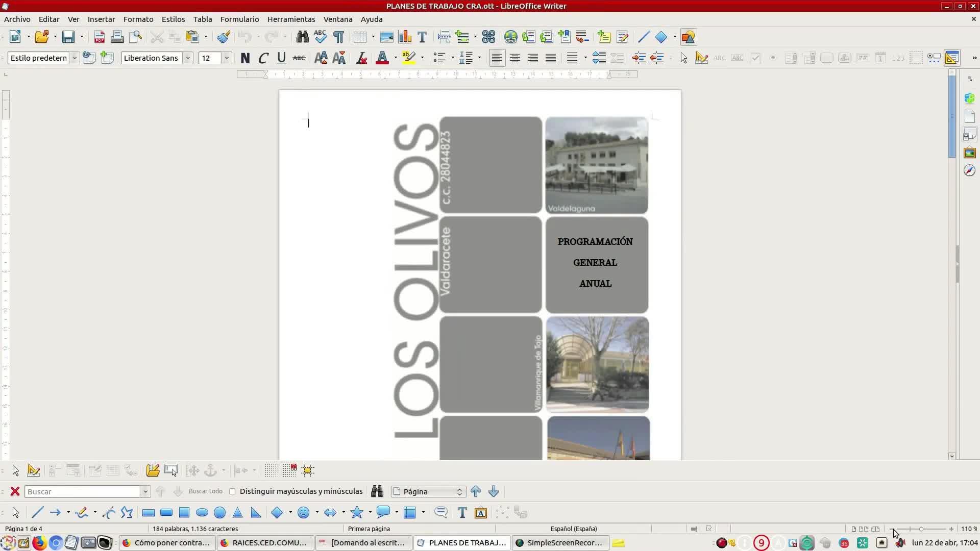The image size is (980, 551).
Task: Switch to SimpleScreenRecorder taskbar window
Action: point(559,543)
